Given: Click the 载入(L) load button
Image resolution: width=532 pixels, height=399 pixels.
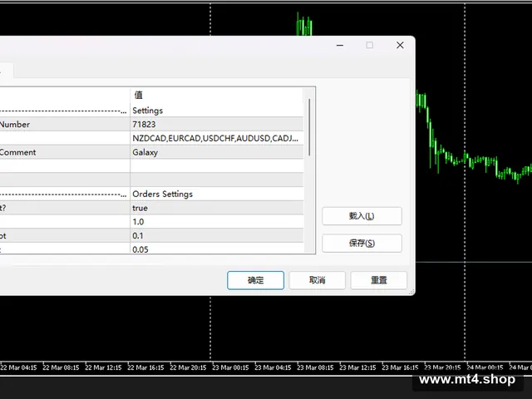Looking at the screenshot, I should tap(362, 216).
